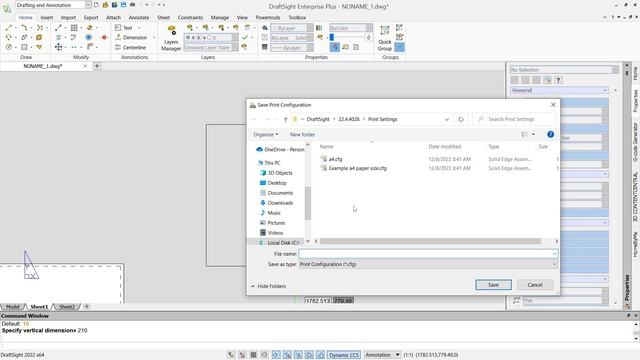Click the Save button in dialog
Viewport: 640px width, 360px height.
coord(493,285)
